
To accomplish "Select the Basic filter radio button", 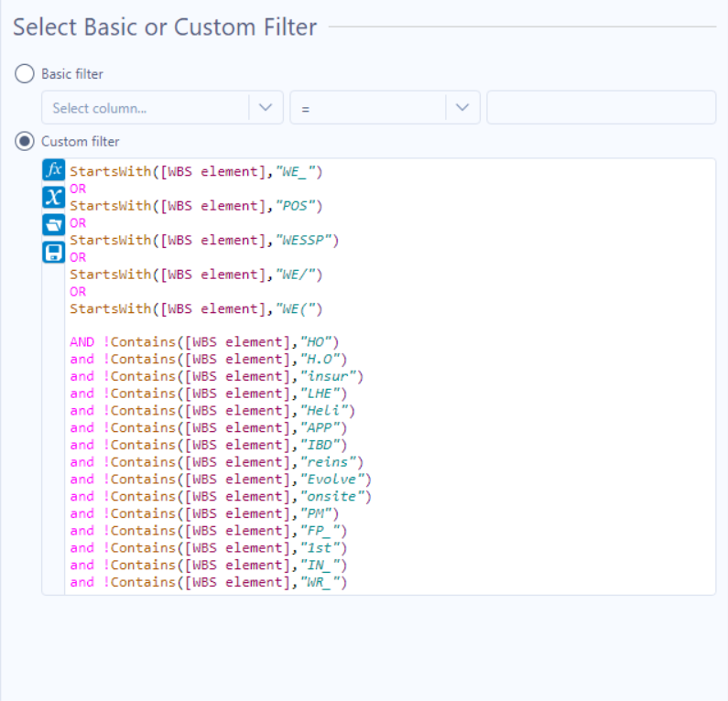I will (25, 73).
